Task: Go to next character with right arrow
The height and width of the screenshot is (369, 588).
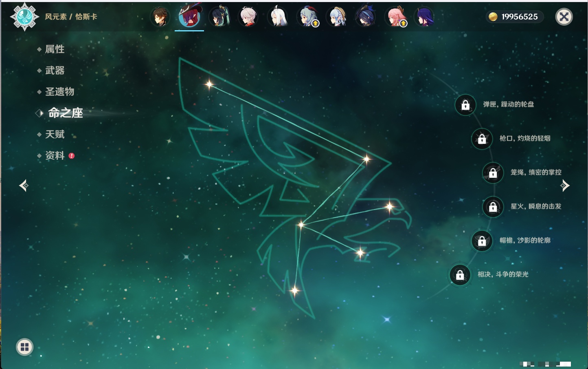Action: click(565, 186)
